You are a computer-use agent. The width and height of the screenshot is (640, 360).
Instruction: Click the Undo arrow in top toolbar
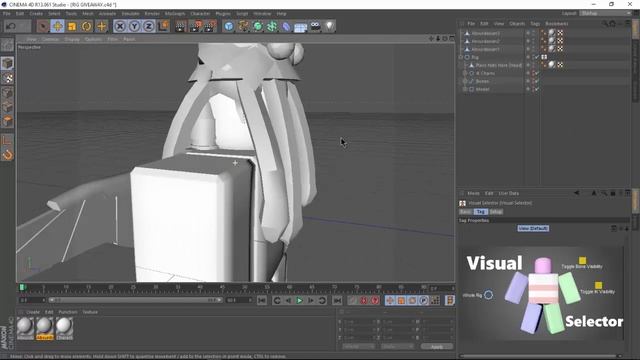point(11,27)
